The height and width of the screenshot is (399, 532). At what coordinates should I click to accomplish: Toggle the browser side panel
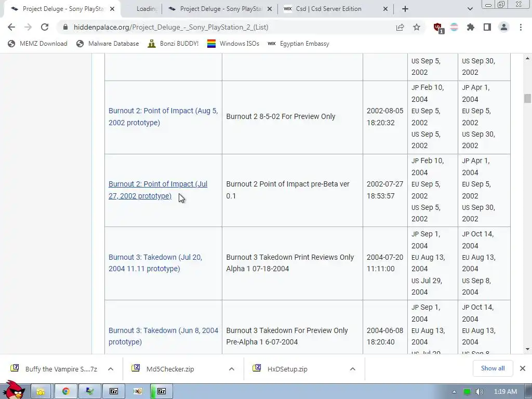click(487, 27)
